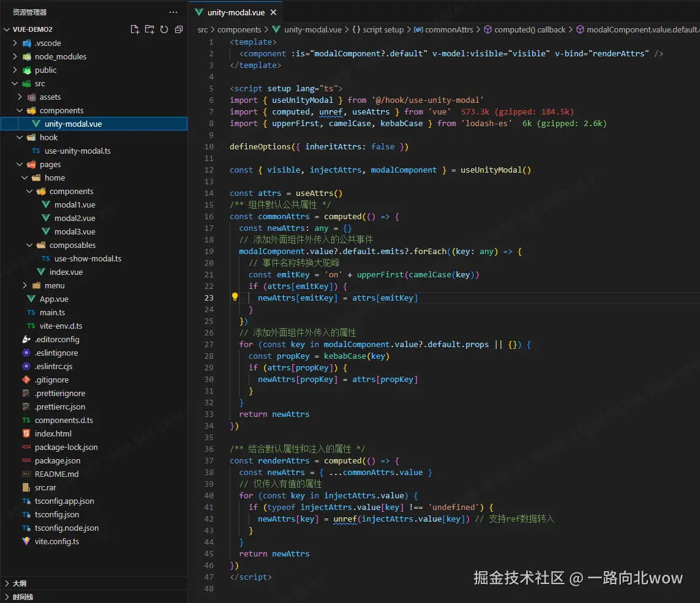Viewport: 700px width, 603px height.
Task: Click useUnityModal() call on line 12
Action: coord(495,170)
